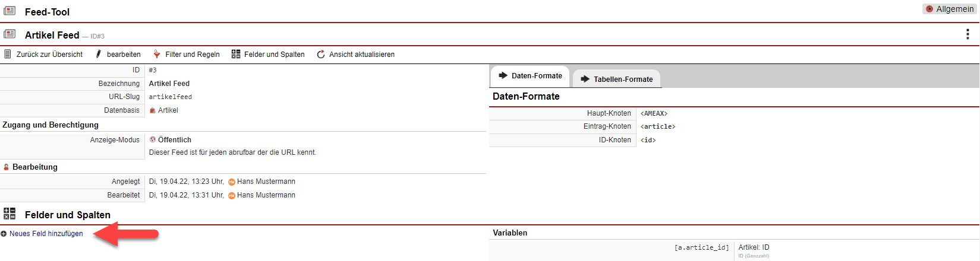Image resolution: width=980 pixels, height=261 pixels.
Task: Click the Felder und Spalten section grid icon
Action: [x=10, y=214]
